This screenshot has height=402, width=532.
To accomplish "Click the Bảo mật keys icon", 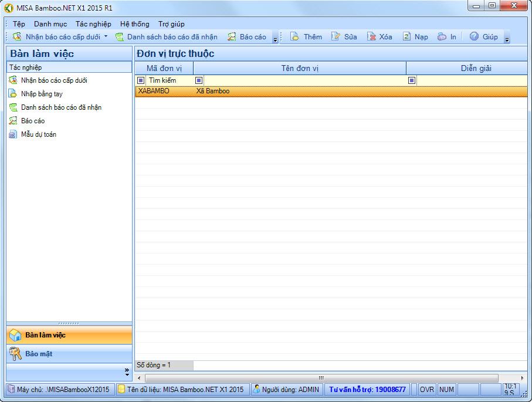I will 15,354.
